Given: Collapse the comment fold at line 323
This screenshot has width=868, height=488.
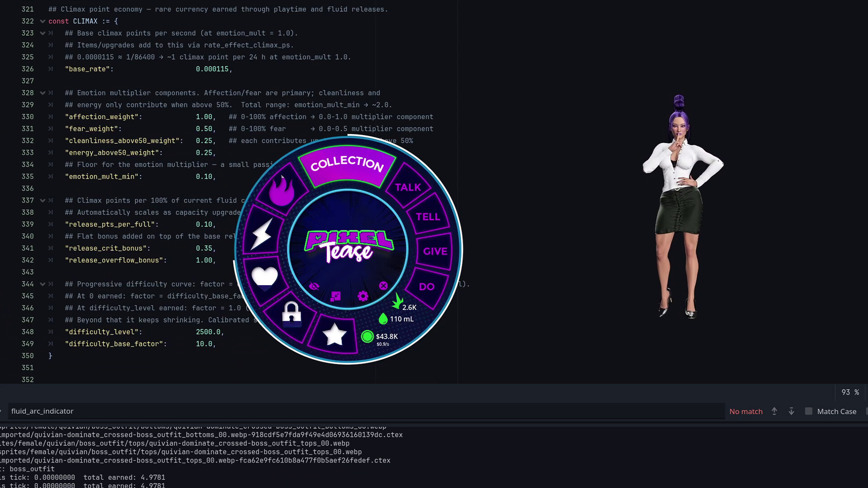Looking at the screenshot, I should click(x=42, y=33).
